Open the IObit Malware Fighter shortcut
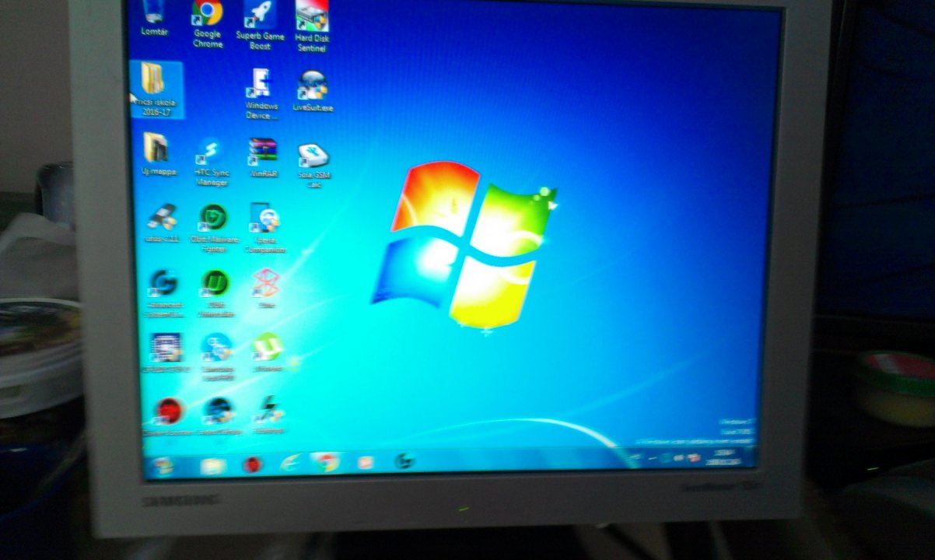 click(x=214, y=228)
